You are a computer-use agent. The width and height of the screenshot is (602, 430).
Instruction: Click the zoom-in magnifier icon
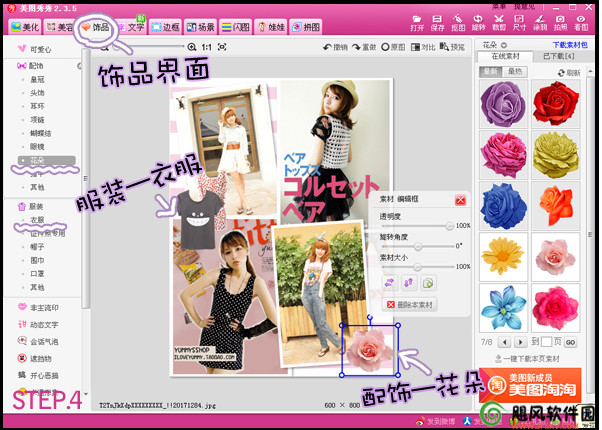192,47
